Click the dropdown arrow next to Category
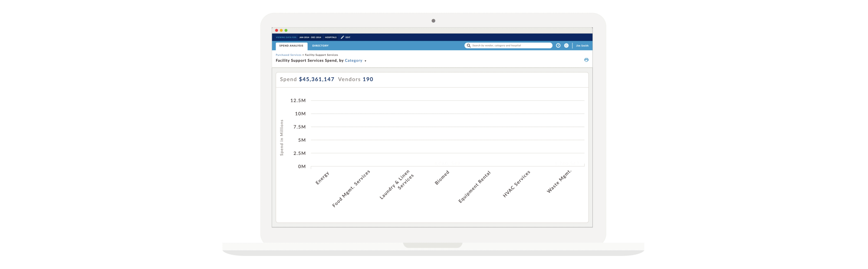Viewport: 868px width, 269px height. click(x=365, y=61)
